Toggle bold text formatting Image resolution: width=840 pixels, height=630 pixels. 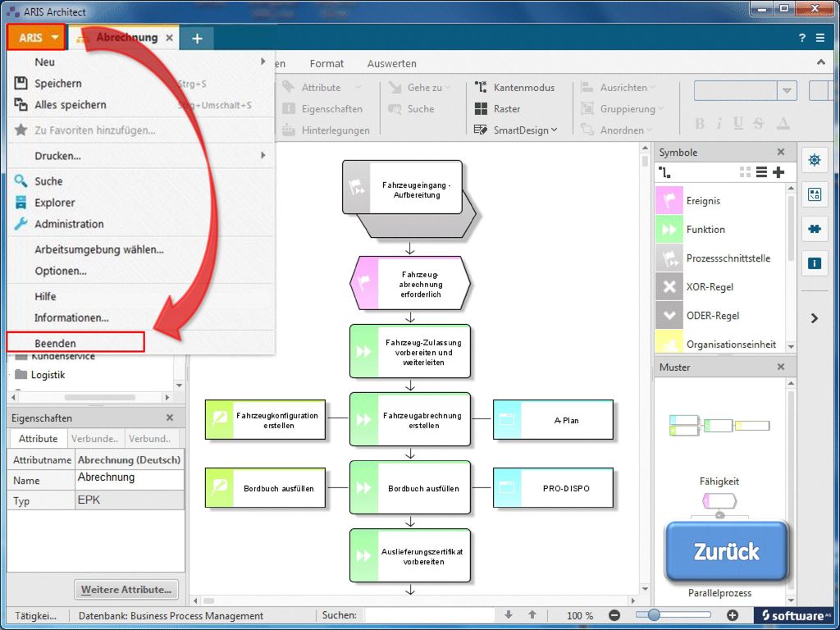coord(700,124)
